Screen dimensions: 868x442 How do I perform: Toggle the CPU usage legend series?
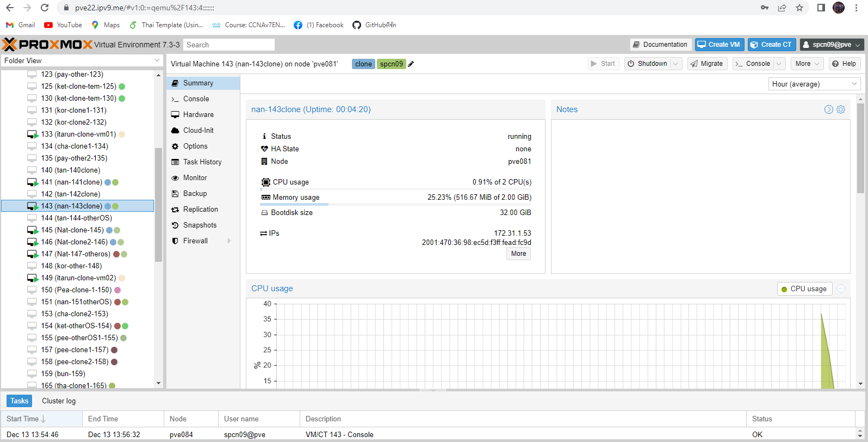[x=804, y=289]
